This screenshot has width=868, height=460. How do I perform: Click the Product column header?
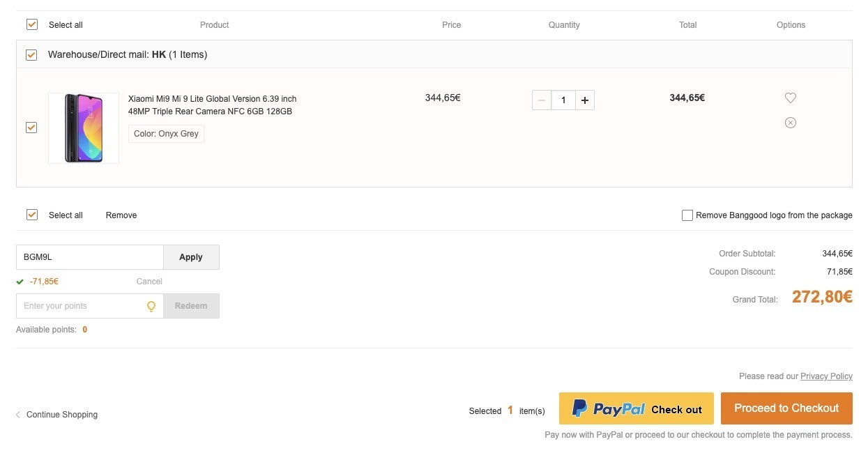(x=214, y=25)
